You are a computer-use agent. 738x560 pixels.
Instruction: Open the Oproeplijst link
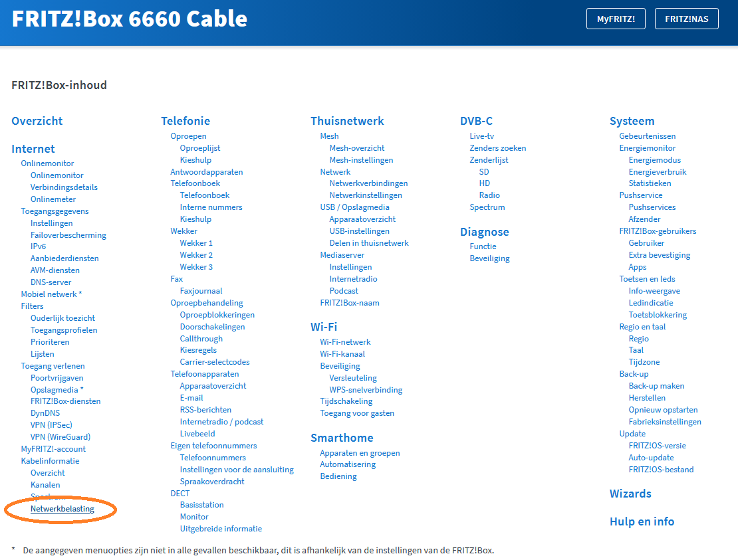[200, 148]
